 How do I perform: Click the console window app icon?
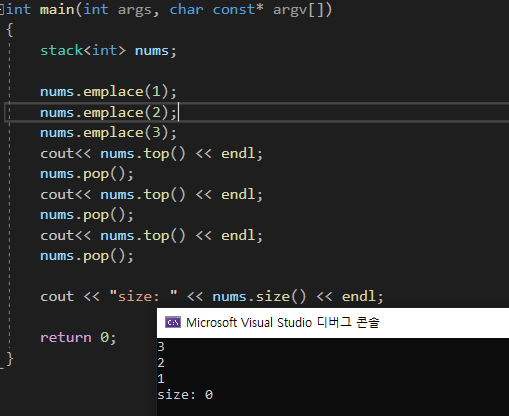tap(173, 322)
